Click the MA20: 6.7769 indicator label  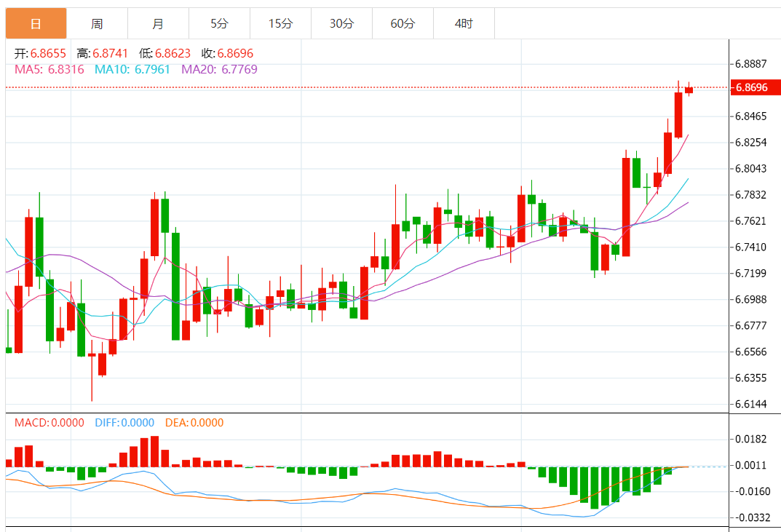click(x=219, y=69)
